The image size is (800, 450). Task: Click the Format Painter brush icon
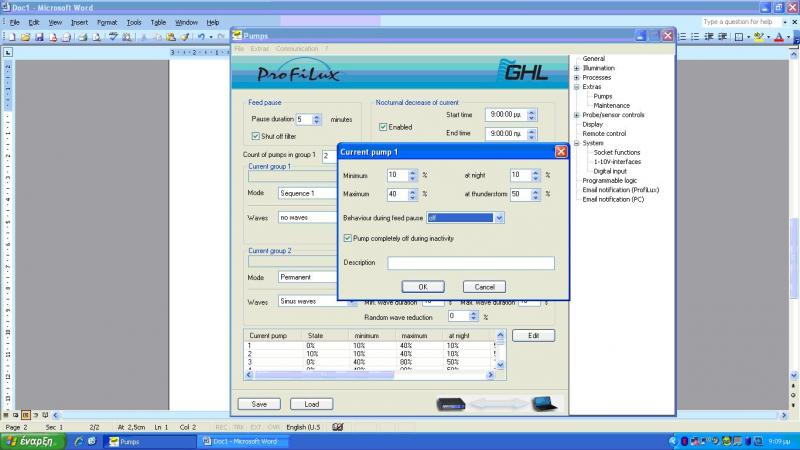point(185,37)
